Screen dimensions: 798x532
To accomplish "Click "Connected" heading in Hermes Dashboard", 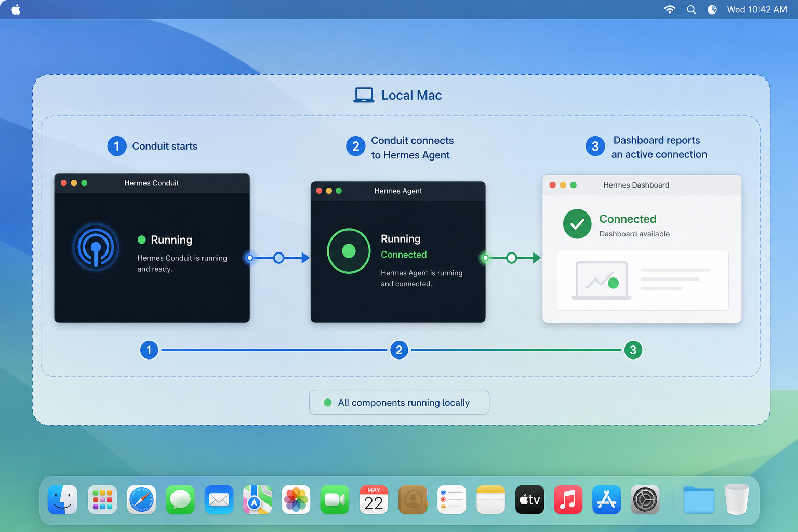I will tap(628, 219).
